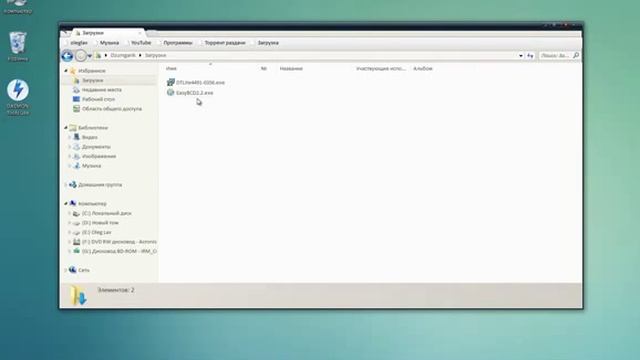Sort by the Альбом column header
The width and height of the screenshot is (640, 360).
tap(423, 69)
